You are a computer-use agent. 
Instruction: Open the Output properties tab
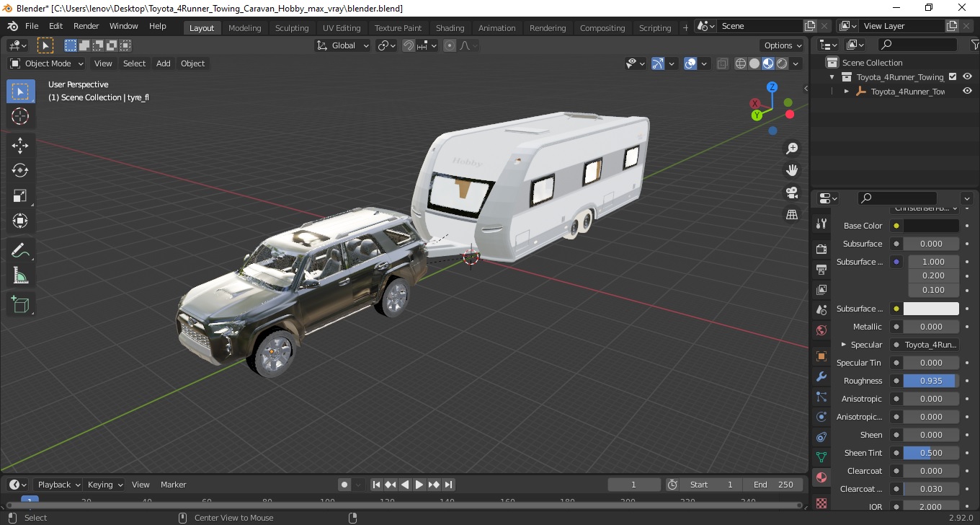click(x=821, y=270)
